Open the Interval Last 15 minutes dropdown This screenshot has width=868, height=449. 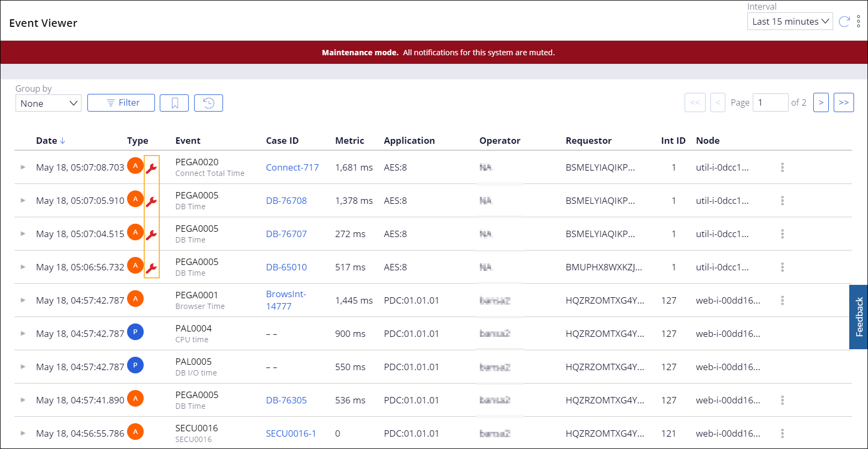coord(790,21)
